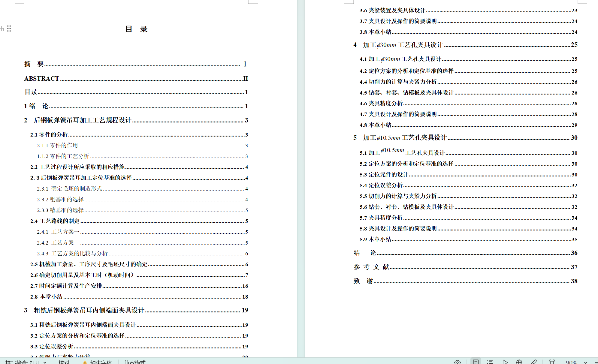Image resolution: width=598 pixels, height=364 pixels.
Task: Open reading mode play icon
Action: [505, 362]
